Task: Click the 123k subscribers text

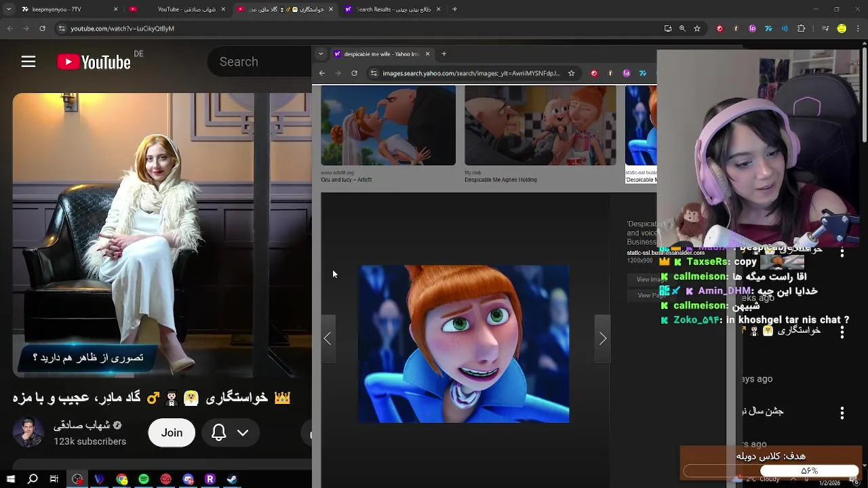Action: (90, 441)
